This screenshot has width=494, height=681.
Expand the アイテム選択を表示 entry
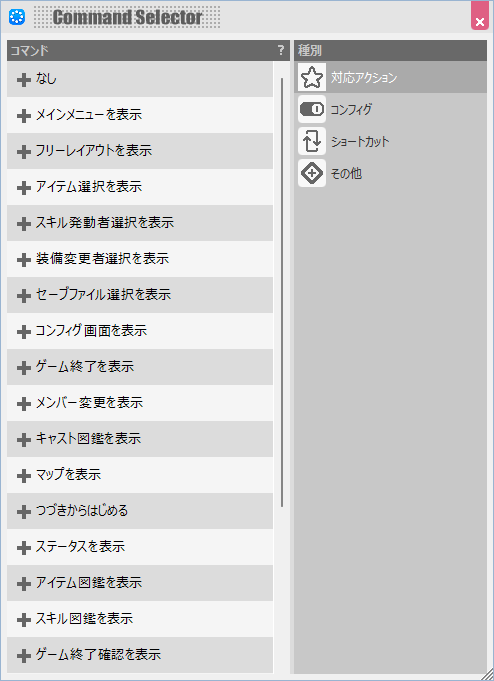pyautogui.click(x=23, y=188)
